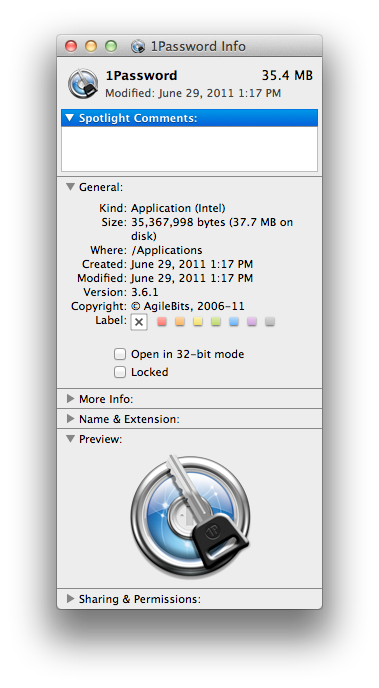Collapse the Preview section
Viewport: 379px width, 688px height.
tap(70, 439)
